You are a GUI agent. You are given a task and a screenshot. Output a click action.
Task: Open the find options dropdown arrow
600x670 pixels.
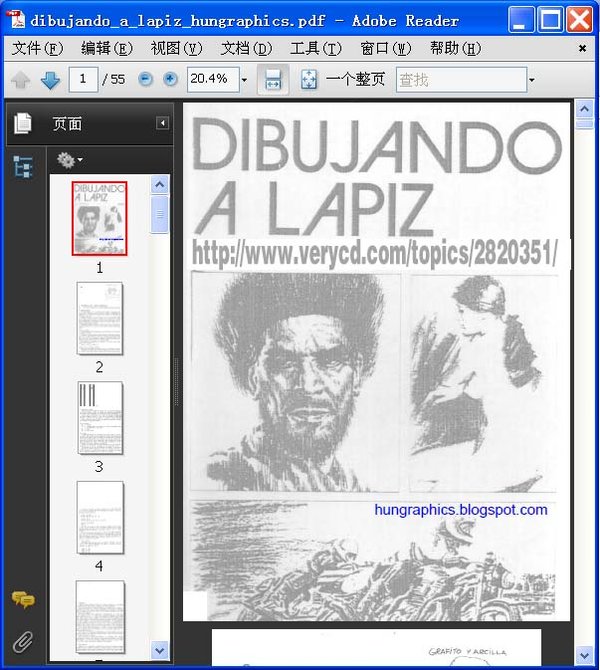(x=532, y=80)
